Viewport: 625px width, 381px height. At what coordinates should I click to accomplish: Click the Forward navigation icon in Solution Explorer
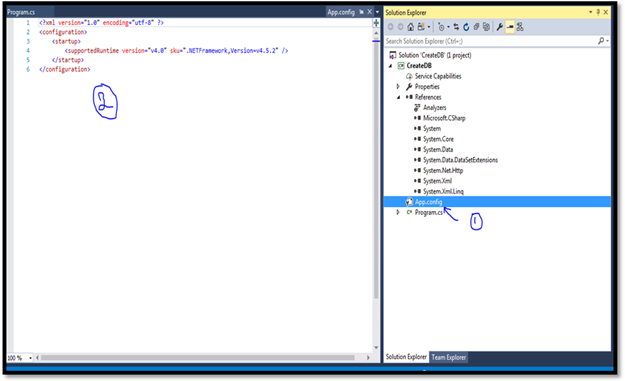400,27
